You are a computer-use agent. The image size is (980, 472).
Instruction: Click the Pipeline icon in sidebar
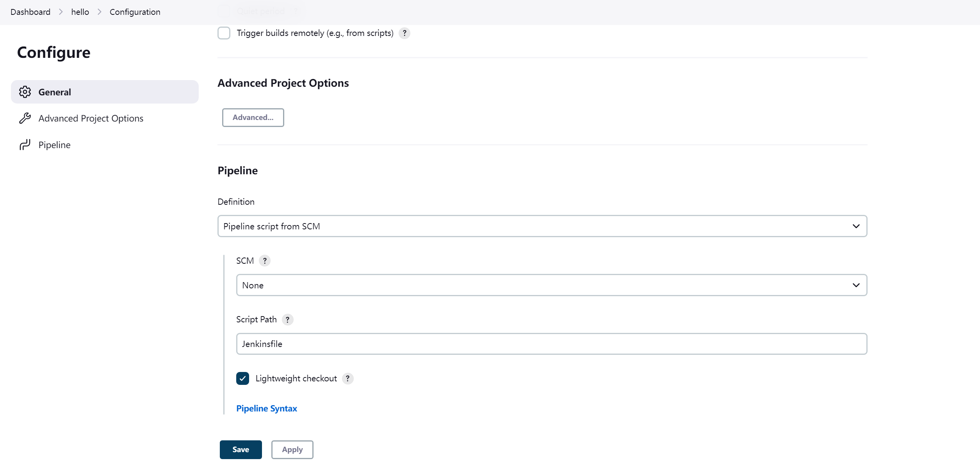(25, 145)
